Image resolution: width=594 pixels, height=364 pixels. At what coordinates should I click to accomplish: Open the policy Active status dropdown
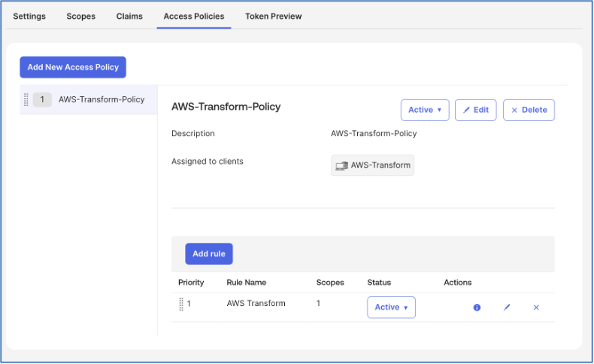pyautogui.click(x=425, y=111)
